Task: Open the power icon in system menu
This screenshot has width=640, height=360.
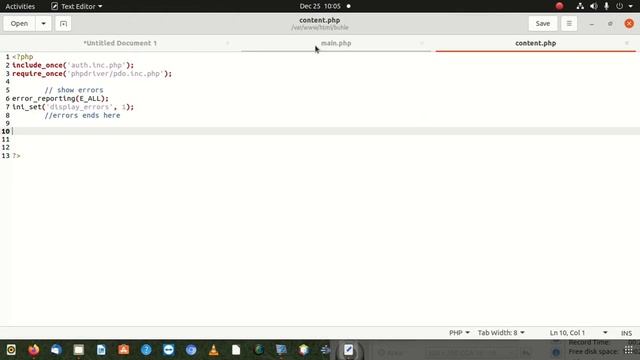Action: click(x=620, y=6)
